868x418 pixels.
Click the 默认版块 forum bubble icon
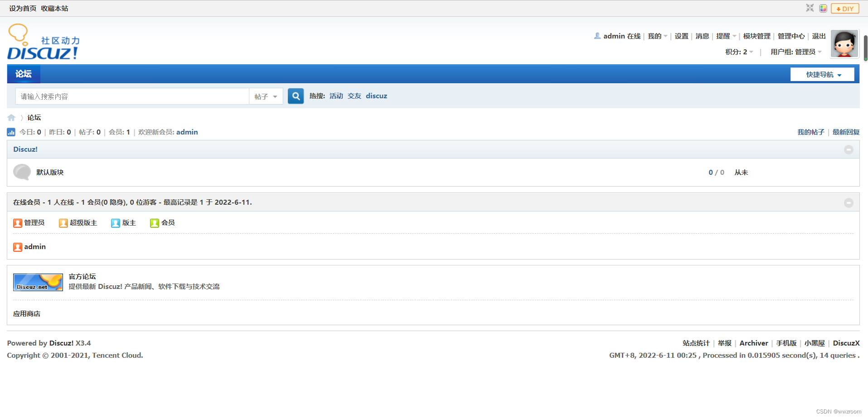point(22,172)
